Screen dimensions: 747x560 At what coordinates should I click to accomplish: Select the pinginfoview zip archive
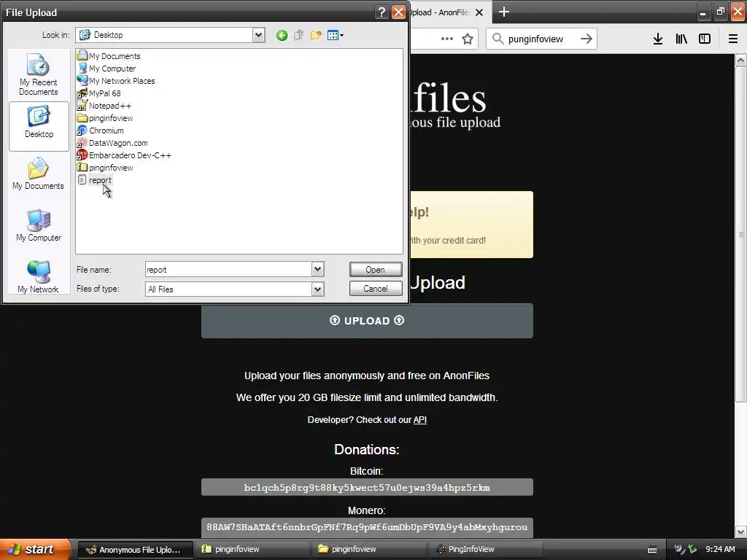point(105,168)
